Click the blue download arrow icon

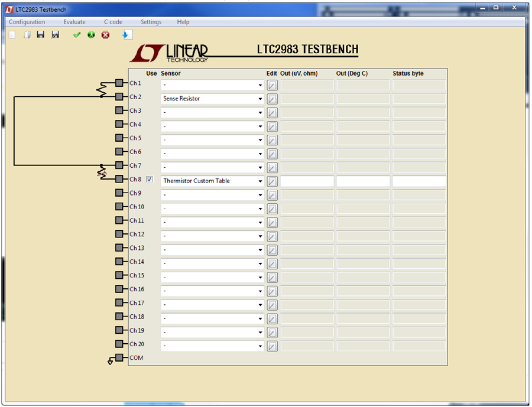(127, 35)
